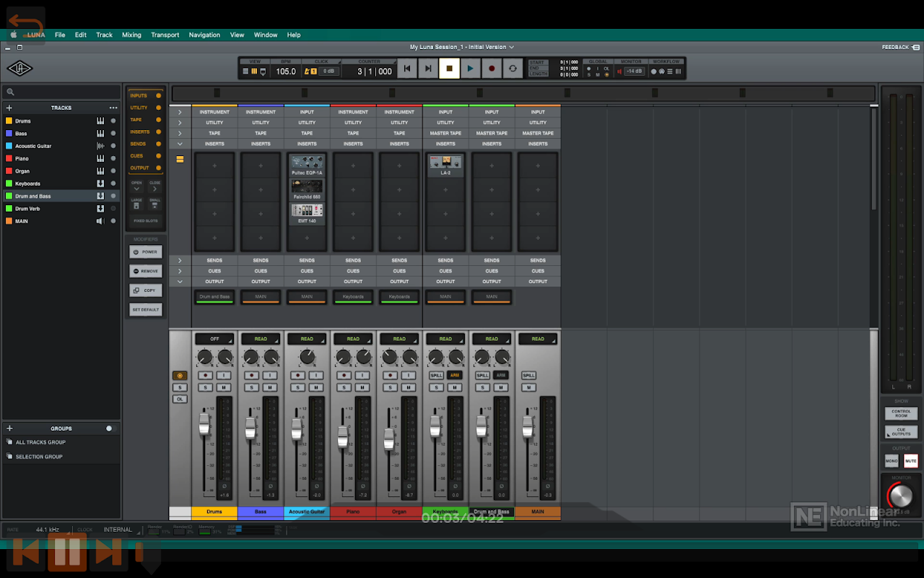The image size is (924, 578).
Task: Open the Transport menu in the menu bar
Action: tap(165, 35)
